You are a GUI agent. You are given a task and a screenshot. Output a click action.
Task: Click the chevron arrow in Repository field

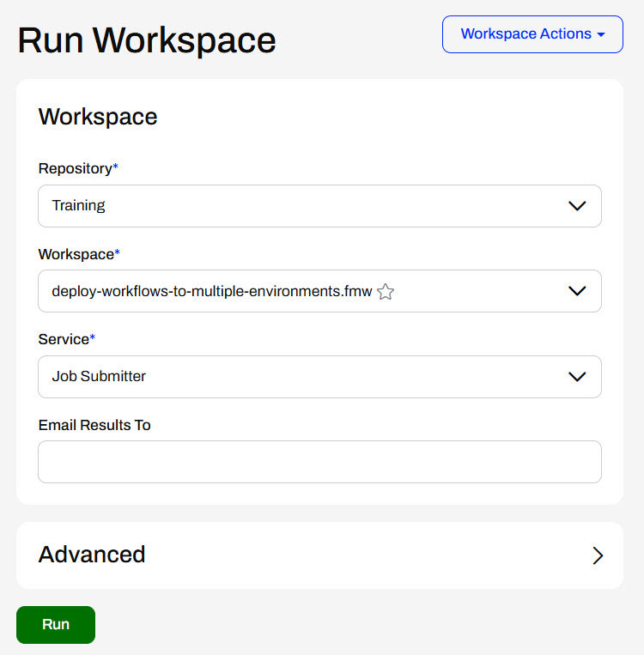577,206
